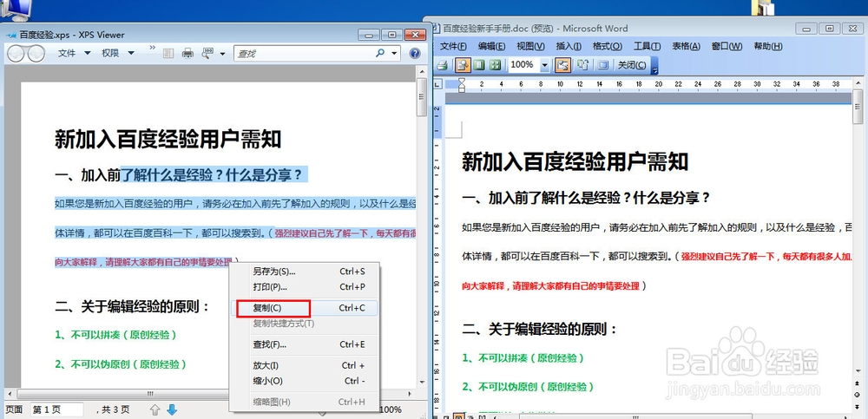The height and width of the screenshot is (419, 868).
Task: Choose 打印(P)... from the context menu
Action: click(x=304, y=287)
